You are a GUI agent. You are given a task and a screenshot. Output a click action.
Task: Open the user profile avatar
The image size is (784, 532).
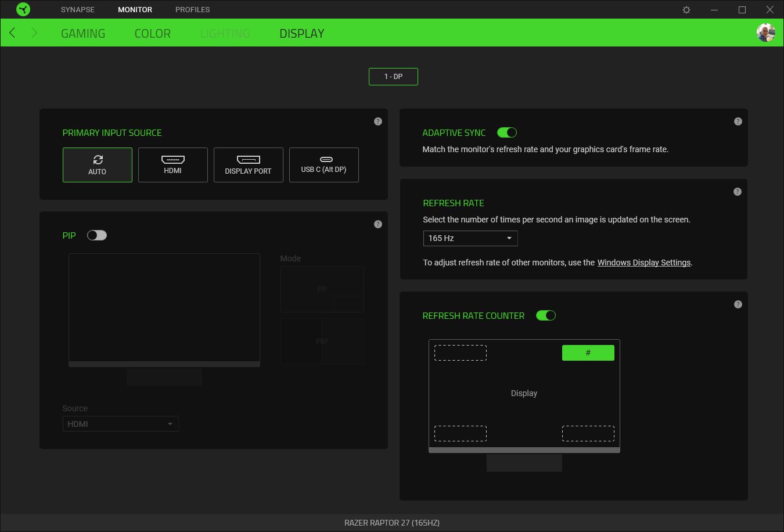(x=766, y=33)
